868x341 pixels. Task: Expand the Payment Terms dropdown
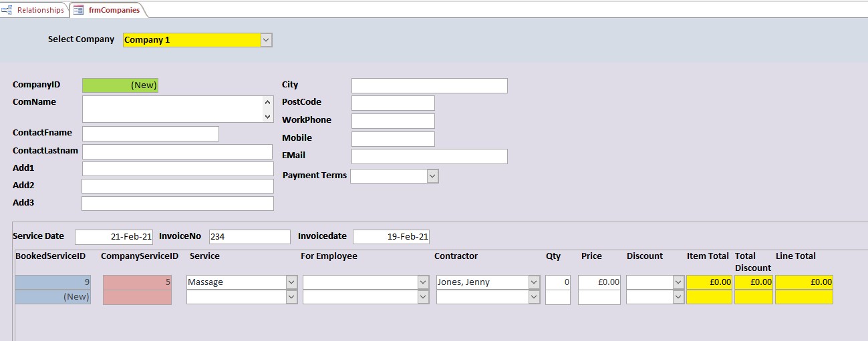432,176
